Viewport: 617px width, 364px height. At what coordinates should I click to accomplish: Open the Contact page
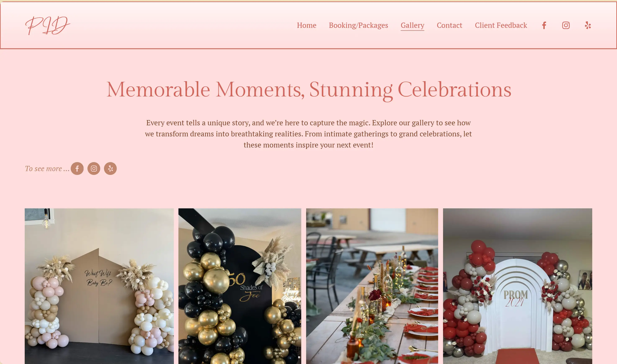pyautogui.click(x=449, y=25)
